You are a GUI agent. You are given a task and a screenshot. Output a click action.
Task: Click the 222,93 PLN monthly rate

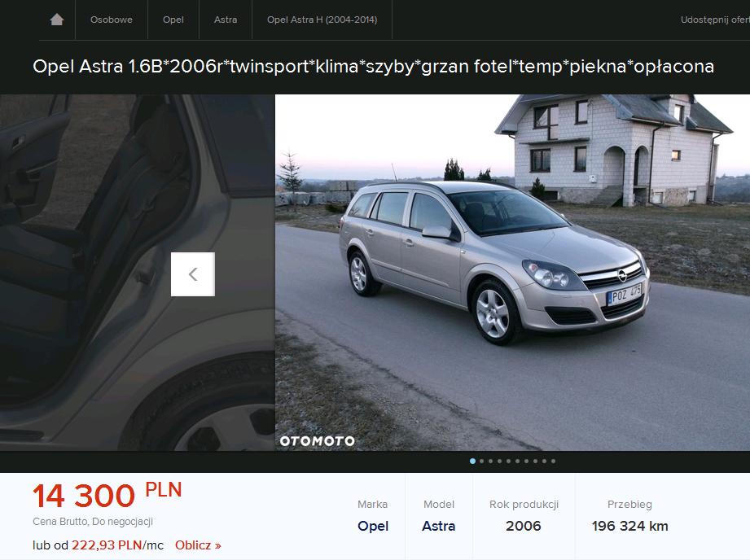point(107,545)
